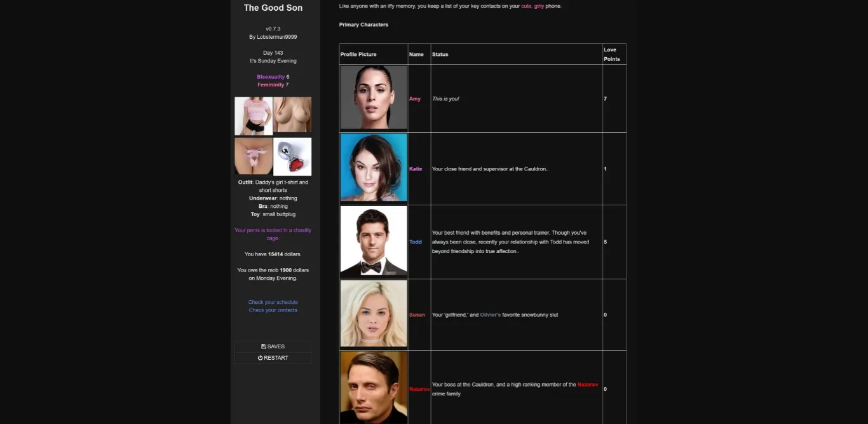Click the Femininity stat label
Viewport: 868px width, 424px height.
(x=271, y=85)
